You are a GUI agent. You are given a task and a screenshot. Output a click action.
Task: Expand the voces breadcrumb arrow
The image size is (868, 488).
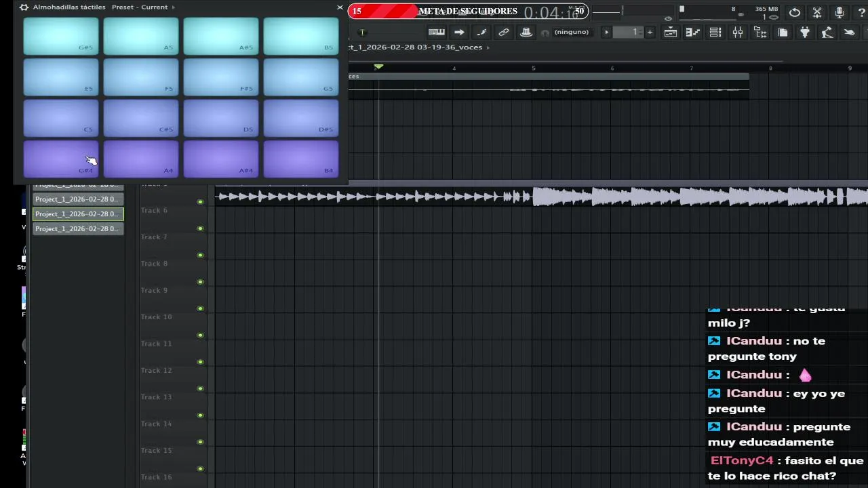(488, 47)
